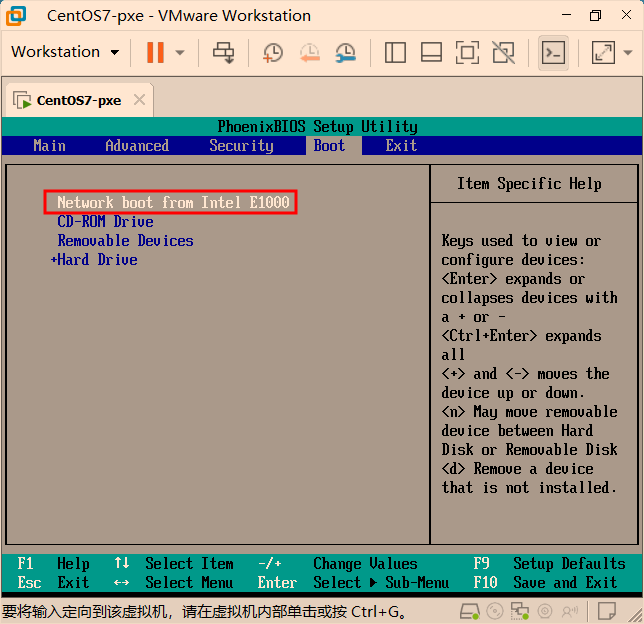Toggle the console view icon
The height and width of the screenshot is (624, 644).
[553, 53]
